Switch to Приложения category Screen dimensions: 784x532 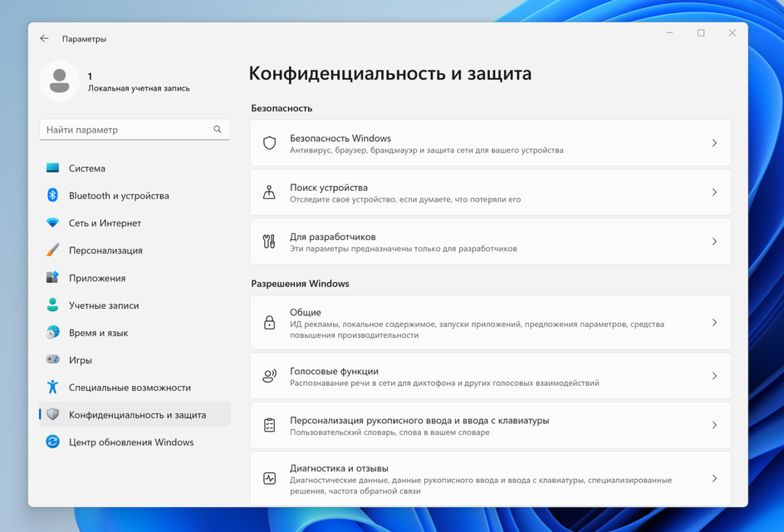click(135, 278)
